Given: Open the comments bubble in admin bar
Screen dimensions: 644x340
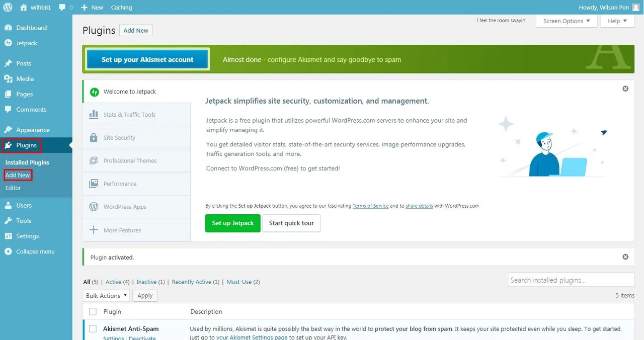Looking at the screenshot, I should (x=65, y=8).
